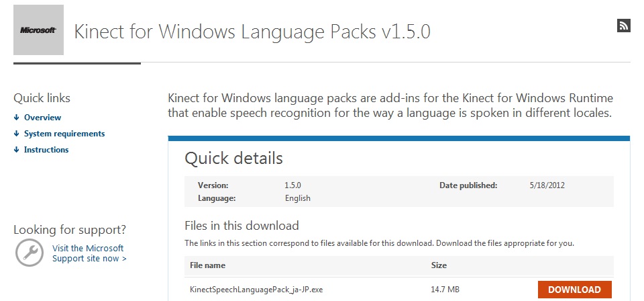The image size is (644, 301).
Task: Click the 14.7 MB file size
Action: tap(445, 290)
